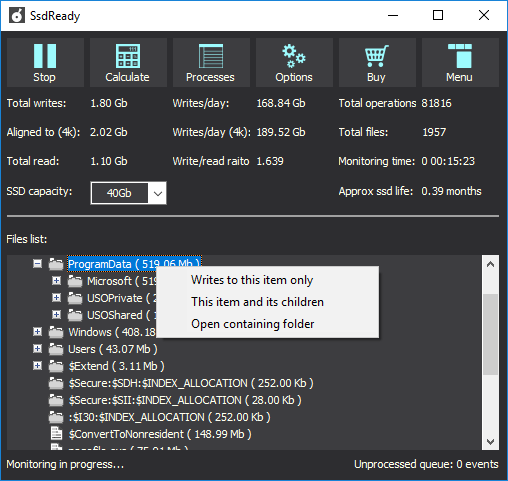
Task: Collapse the ProgramData tree node
Action: [x=37, y=264]
